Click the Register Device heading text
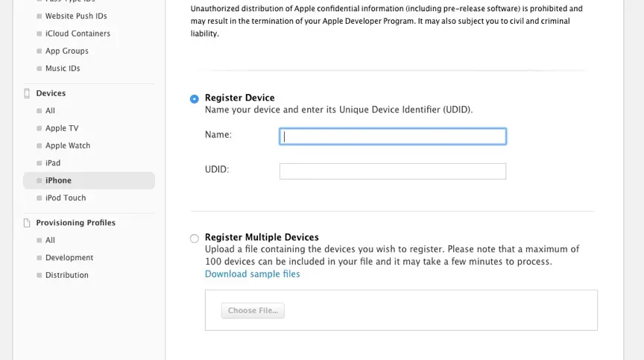644x360 pixels. click(239, 98)
